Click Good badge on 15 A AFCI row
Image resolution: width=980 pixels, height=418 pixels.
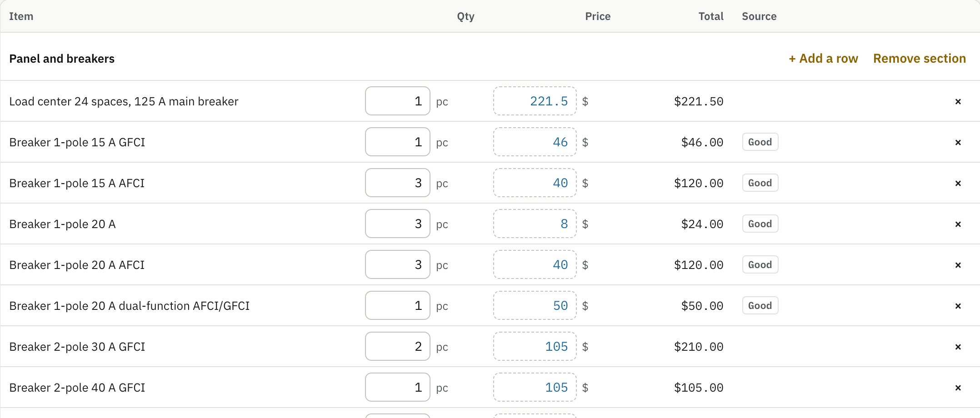[x=760, y=183]
